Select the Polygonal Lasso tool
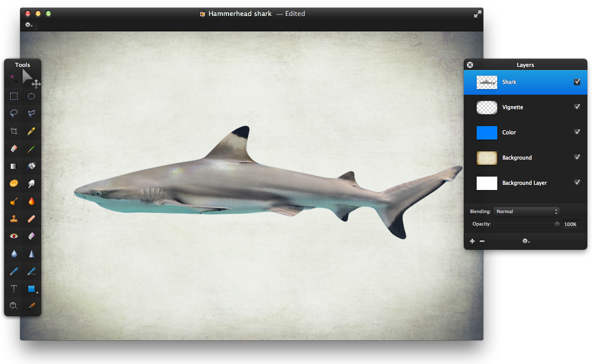The height and width of the screenshot is (364, 593). click(31, 113)
